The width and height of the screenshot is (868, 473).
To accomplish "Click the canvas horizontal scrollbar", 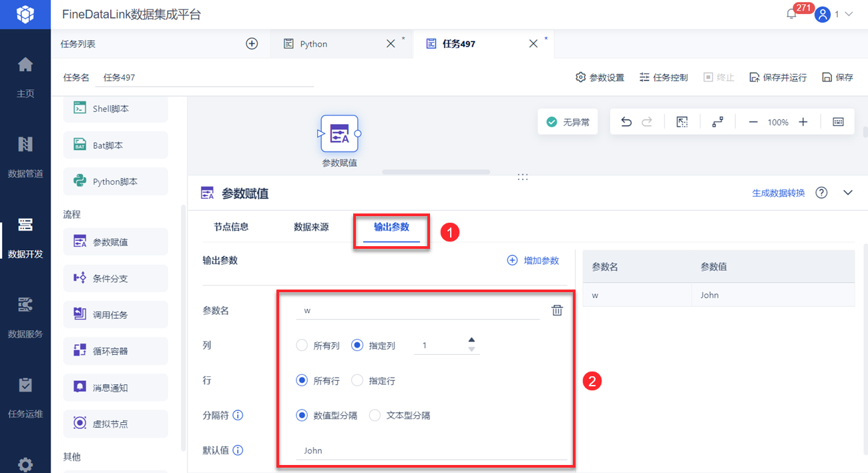I will click(x=436, y=171).
